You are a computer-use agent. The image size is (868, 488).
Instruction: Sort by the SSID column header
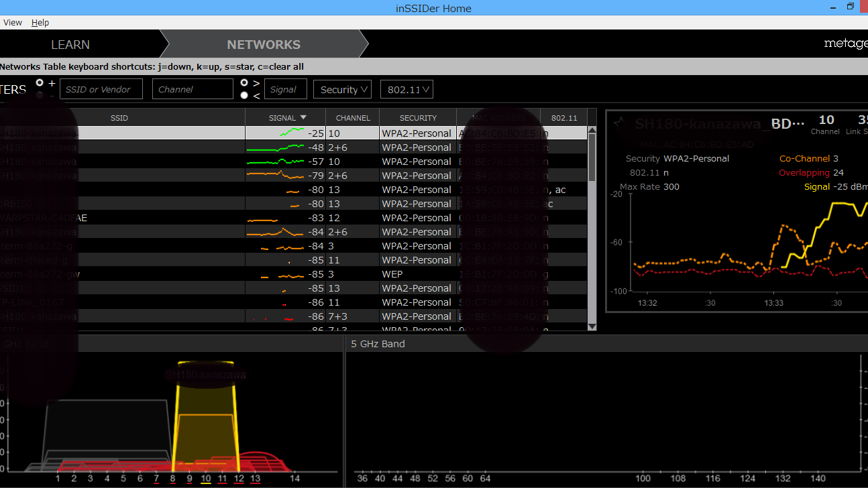click(119, 117)
